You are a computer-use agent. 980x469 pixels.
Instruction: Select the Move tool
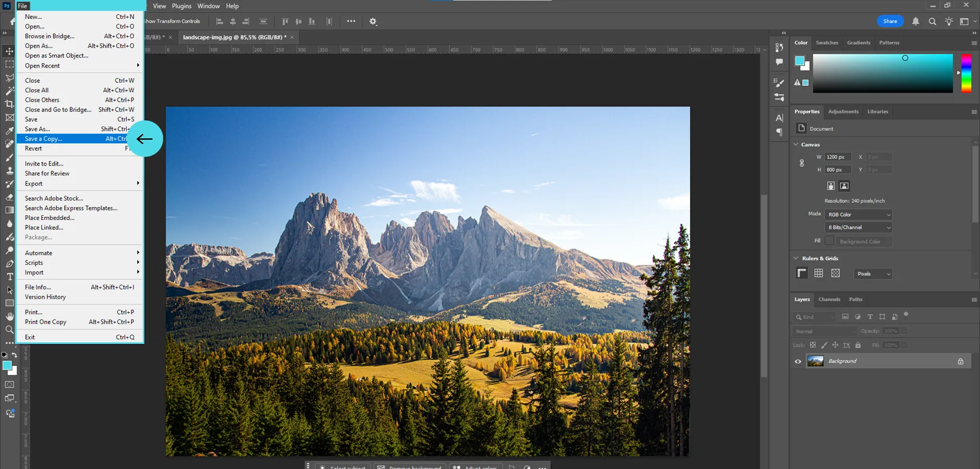click(x=9, y=51)
